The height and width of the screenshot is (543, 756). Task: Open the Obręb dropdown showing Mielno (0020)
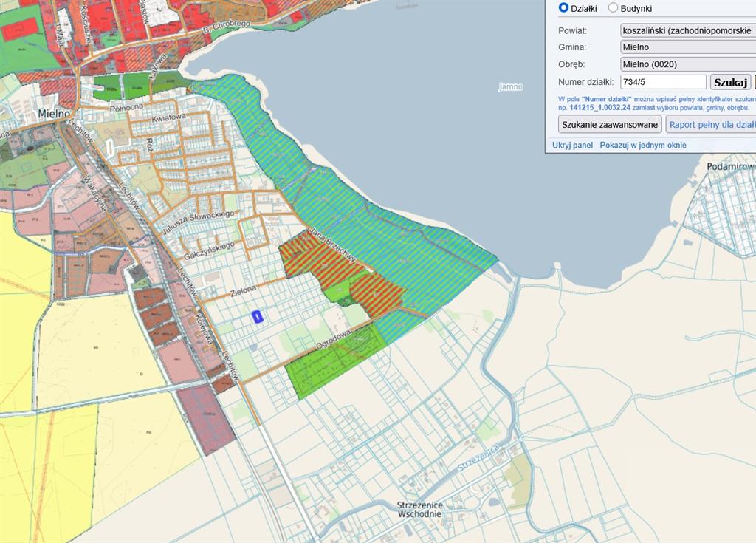tap(688, 64)
